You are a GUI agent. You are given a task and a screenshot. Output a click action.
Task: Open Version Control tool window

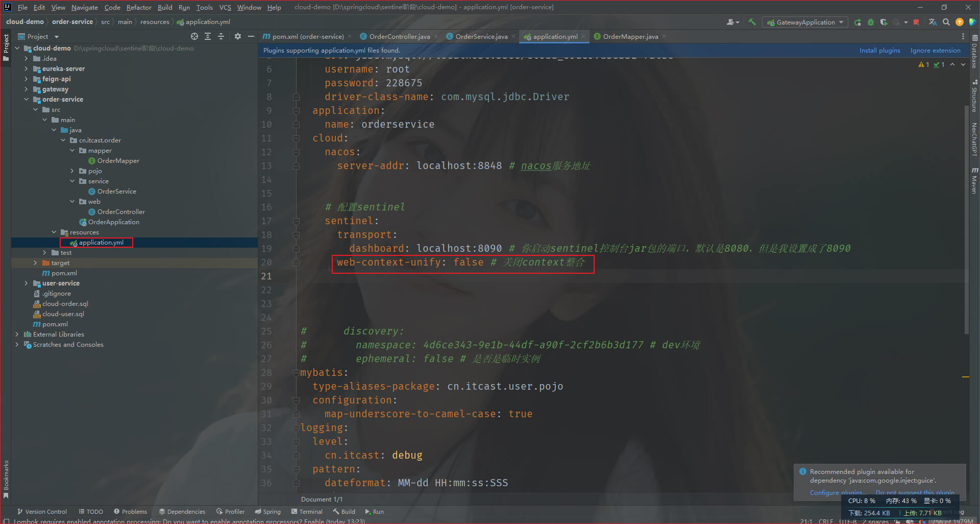pos(42,511)
